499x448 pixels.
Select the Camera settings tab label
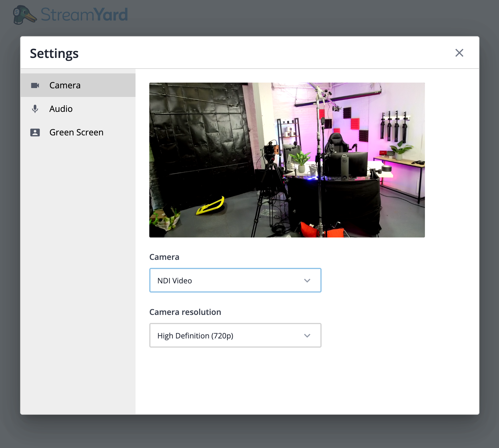[65, 85]
